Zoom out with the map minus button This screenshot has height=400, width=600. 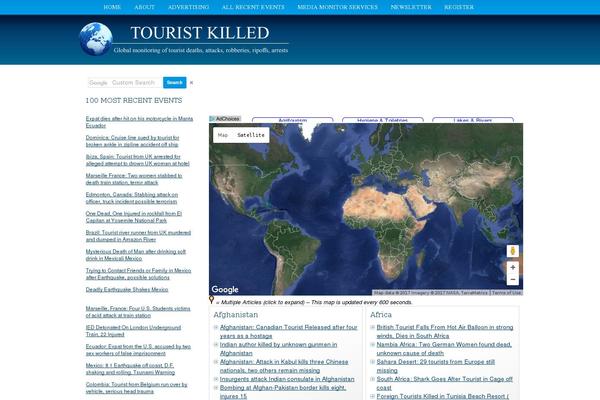point(513,280)
